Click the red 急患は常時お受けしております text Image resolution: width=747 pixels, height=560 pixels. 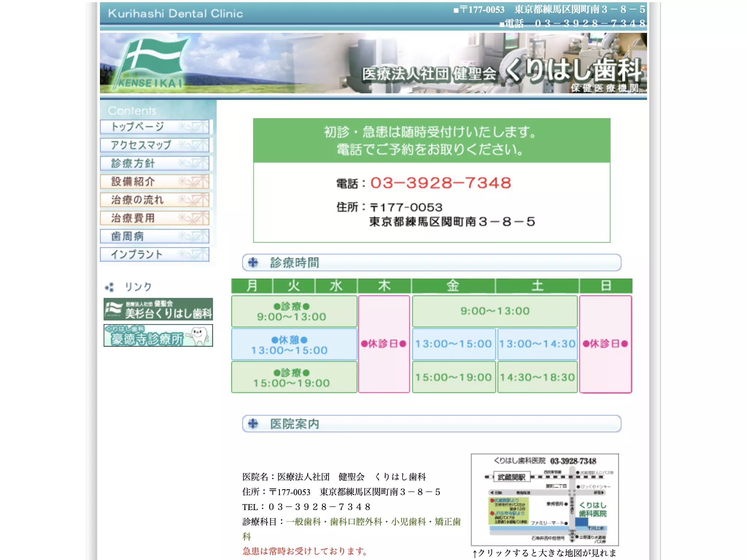305,551
